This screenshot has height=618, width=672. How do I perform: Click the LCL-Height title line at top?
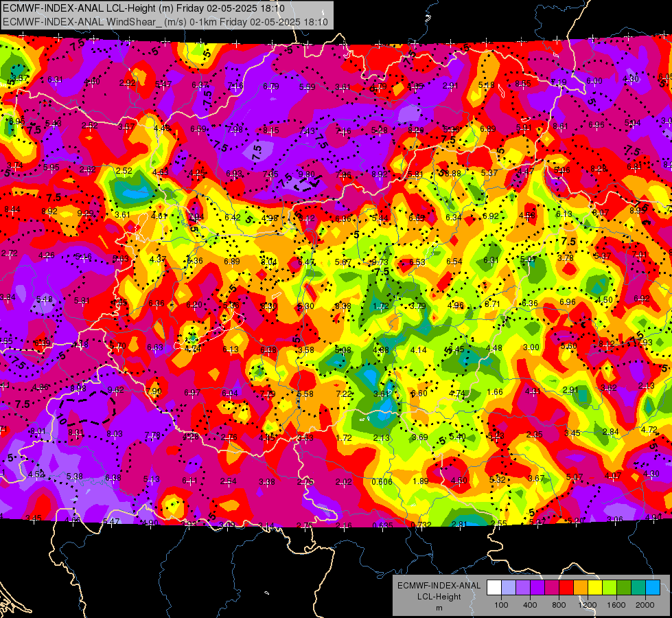click(143, 8)
